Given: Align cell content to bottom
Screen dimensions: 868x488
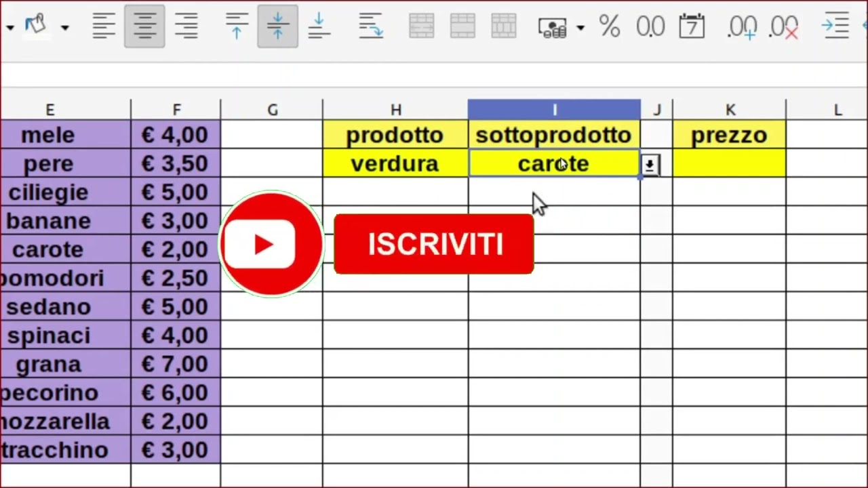Looking at the screenshot, I should pos(318,26).
